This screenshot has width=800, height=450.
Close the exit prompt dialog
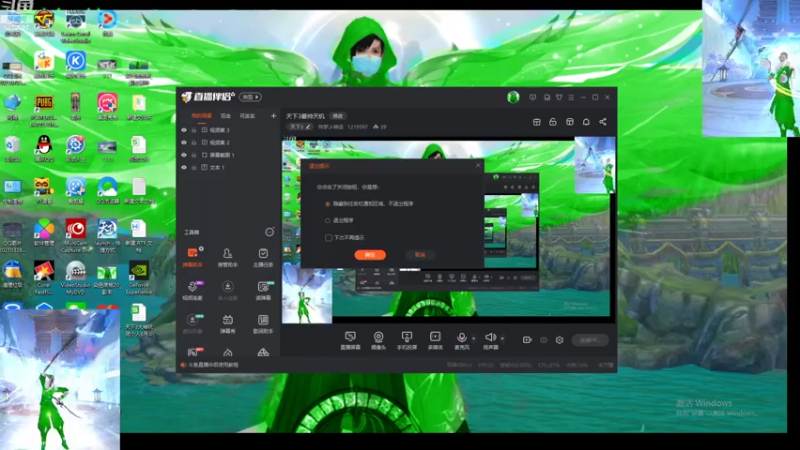(478, 165)
